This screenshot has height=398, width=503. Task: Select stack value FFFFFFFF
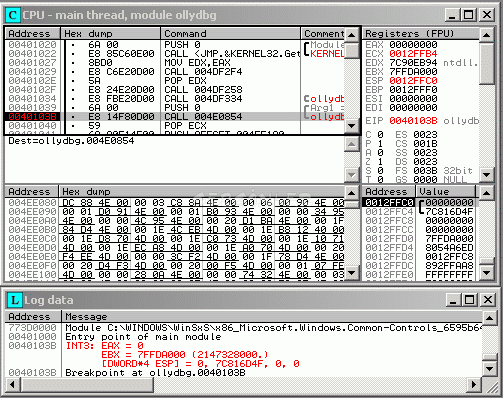pos(449,275)
